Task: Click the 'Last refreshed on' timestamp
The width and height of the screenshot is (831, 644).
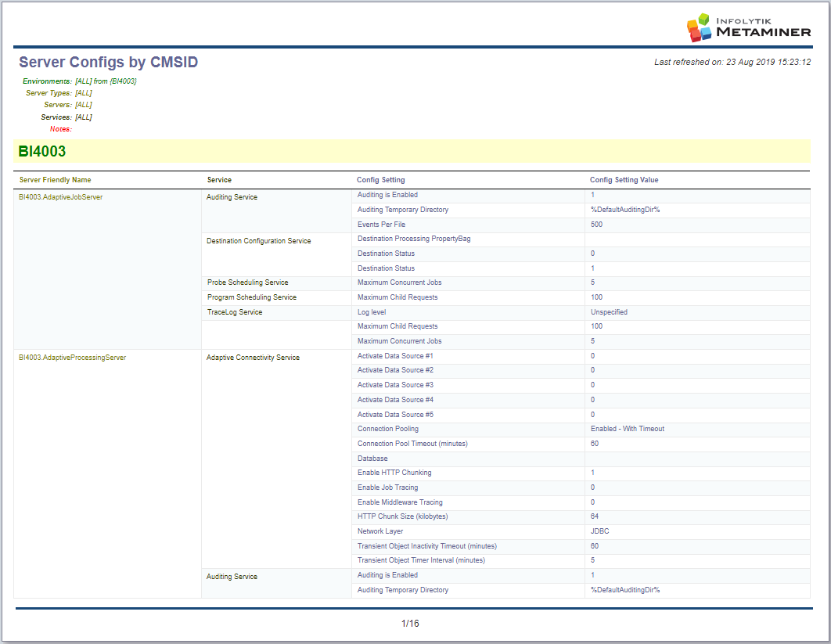Action: (x=732, y=62)
